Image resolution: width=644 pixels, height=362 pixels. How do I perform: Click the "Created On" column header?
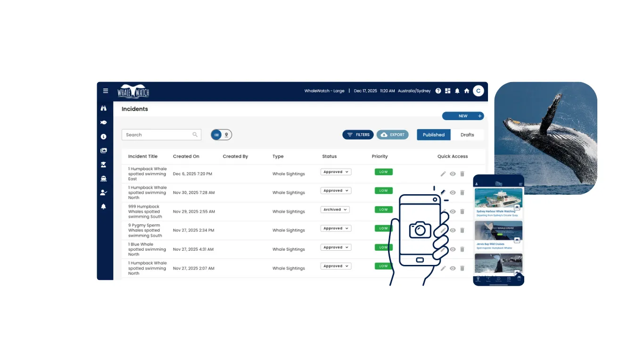pos(186,156)
